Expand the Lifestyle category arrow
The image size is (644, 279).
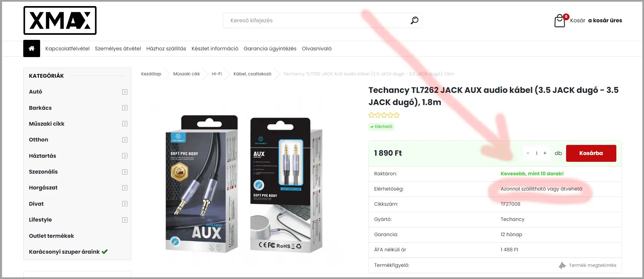[x=125, y=220]
